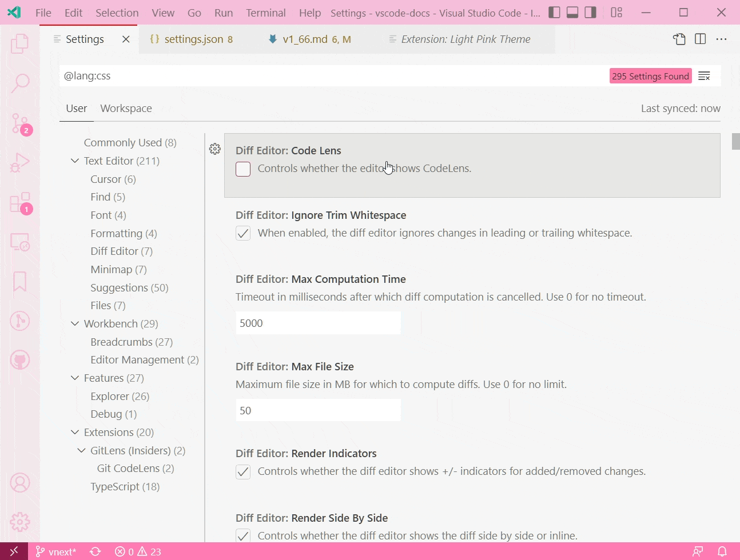The height and width of the screenshot is (560, 740).
Task: Open the Run and Debug view
Action: pos(20,163)
